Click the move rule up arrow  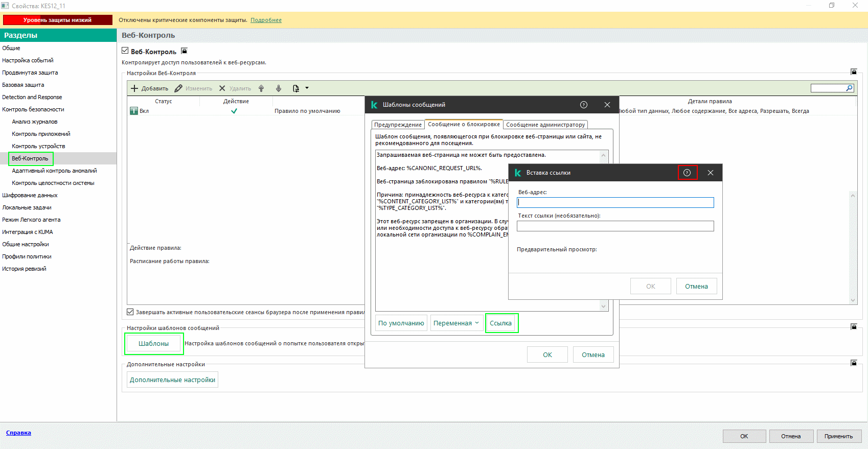(x=261, y=88)
